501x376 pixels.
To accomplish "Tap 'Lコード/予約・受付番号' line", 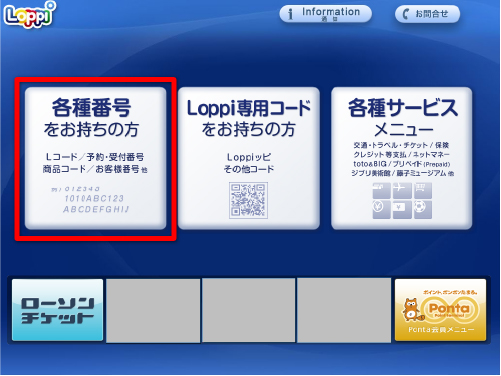I will pyautogui.click(x=95, y=157).
